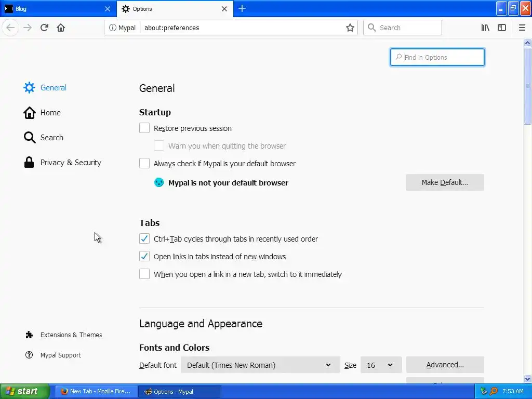
Task: Bookmark this page with the star icon
Action: [350, 28]
